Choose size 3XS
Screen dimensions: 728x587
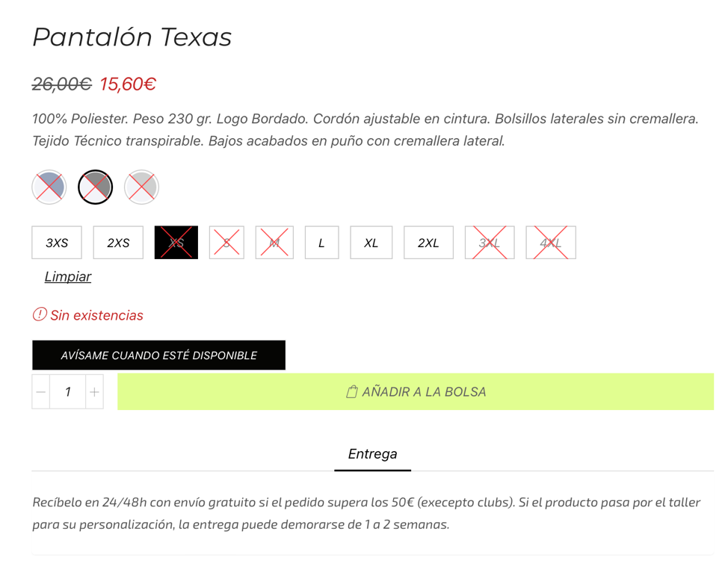(x=57, y=243)
